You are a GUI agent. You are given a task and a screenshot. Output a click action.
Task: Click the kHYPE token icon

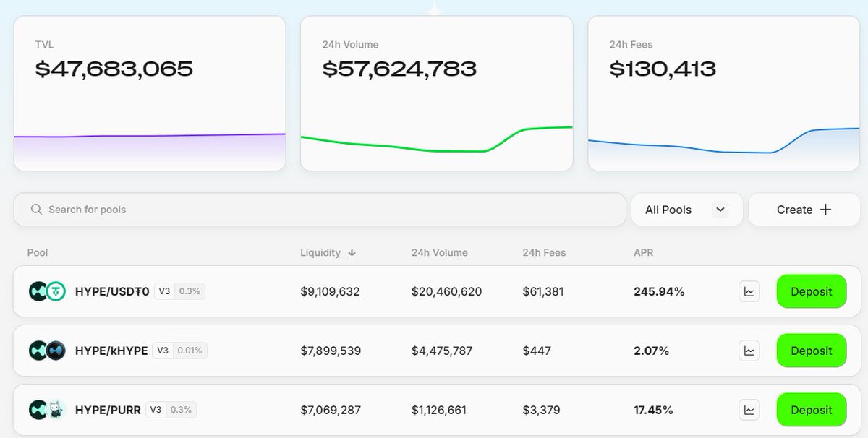(56, 351)
